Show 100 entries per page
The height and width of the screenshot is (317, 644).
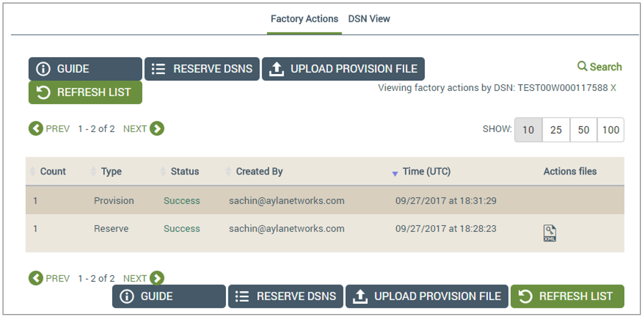pyautogui.click(x=611, y=130)
